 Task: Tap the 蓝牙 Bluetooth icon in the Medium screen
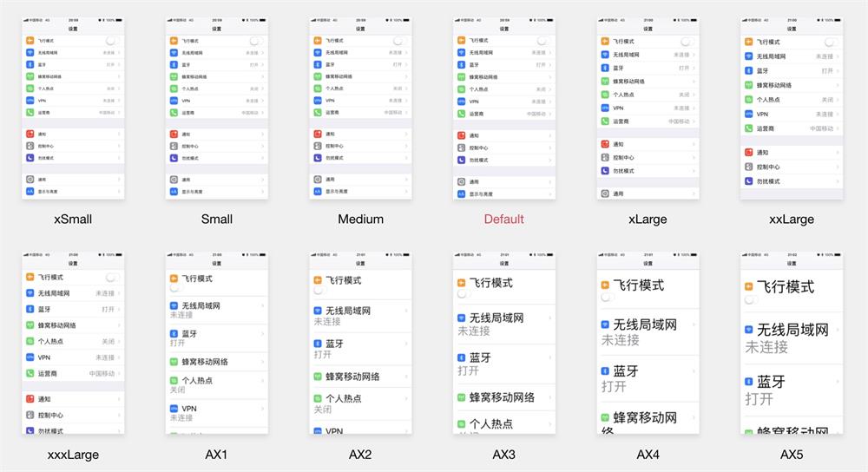click(318, 65)
